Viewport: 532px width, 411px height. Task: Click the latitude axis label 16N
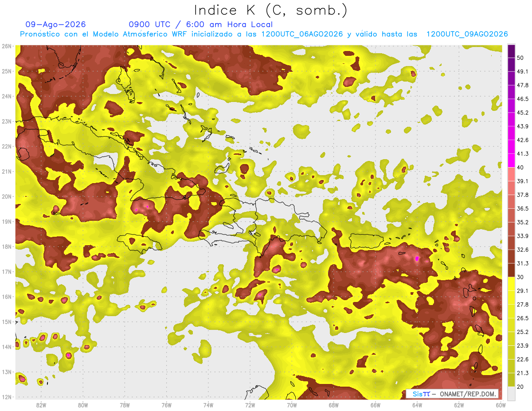click(x=7, y=297)
